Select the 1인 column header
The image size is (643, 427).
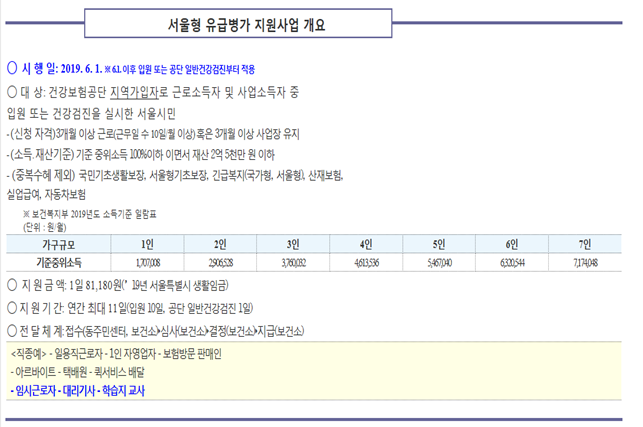pyautogui.click(x=148, y=244)
